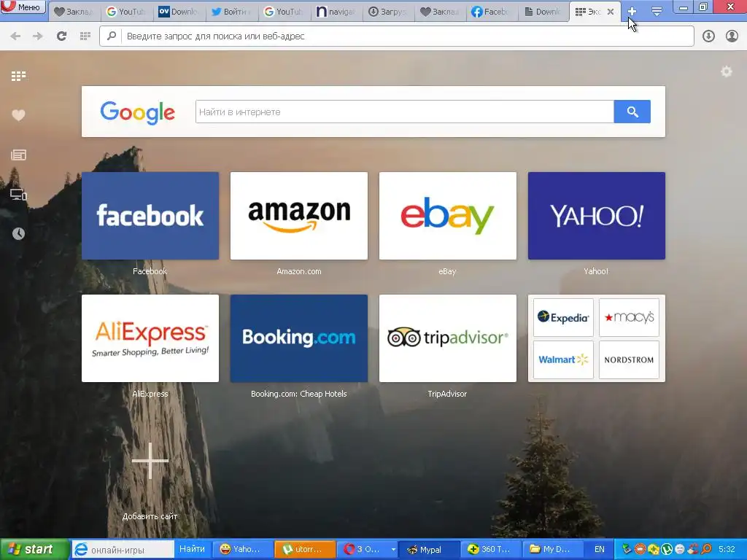Switch to the navigat tab
This screenshot has width=747, height=560.
(x=337, y=12)
